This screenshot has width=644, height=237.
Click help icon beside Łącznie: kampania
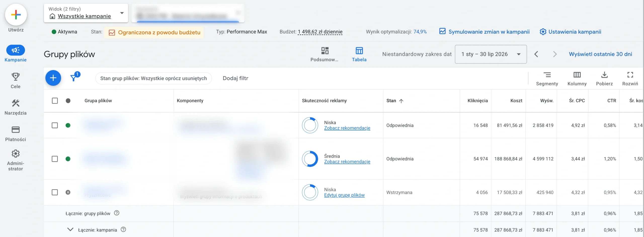123,229
